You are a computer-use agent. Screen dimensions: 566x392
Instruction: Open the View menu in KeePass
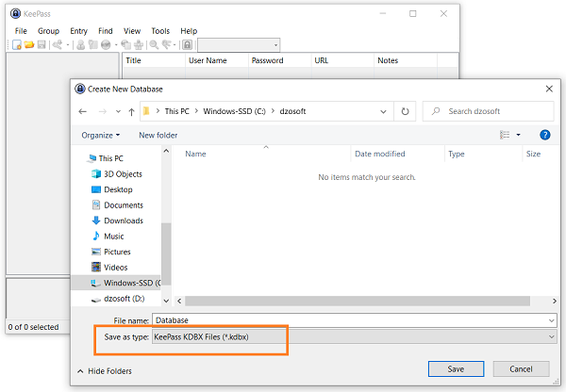(132, 31)
